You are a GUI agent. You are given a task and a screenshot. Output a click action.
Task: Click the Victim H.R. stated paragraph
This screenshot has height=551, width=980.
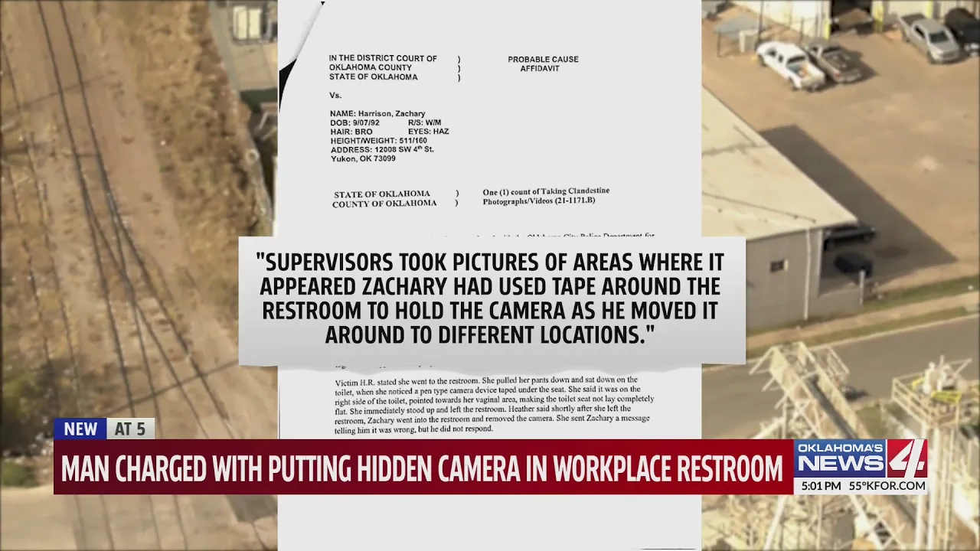[494, 405]
